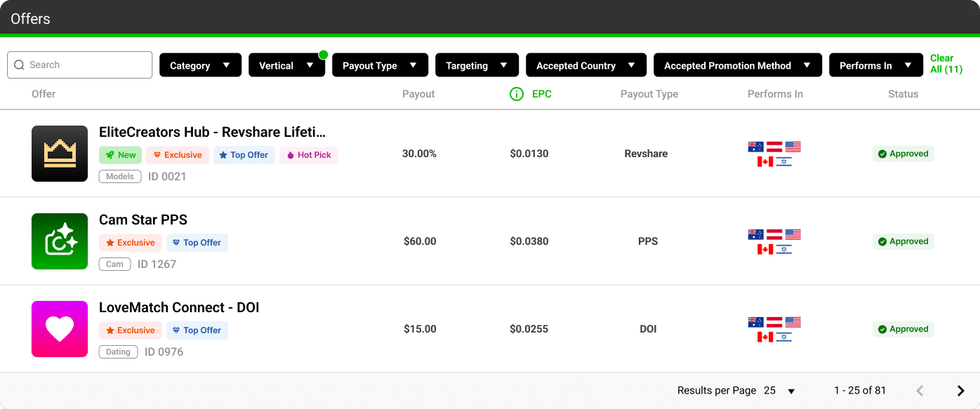Click Exclusive badge on LoveMatch Connect
980x409 pixels.
[x=130, y=330]
